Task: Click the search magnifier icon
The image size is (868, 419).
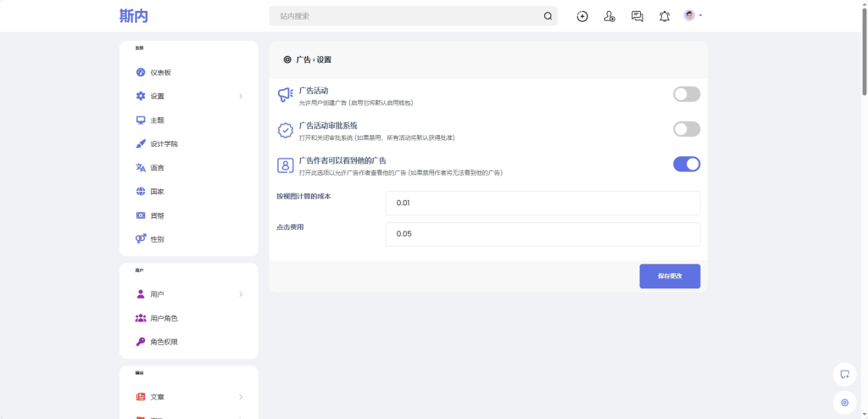Action: [548, 16]
